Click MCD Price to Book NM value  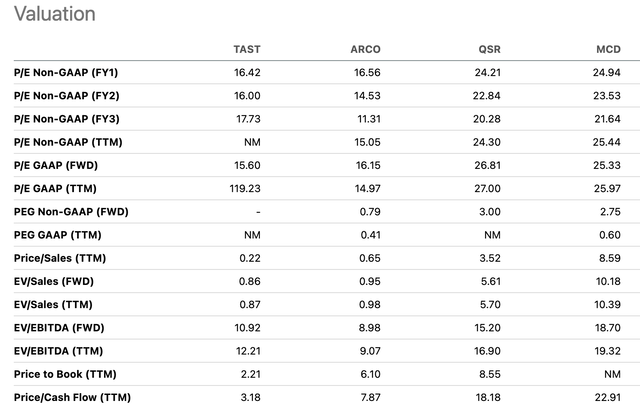click(612, 374)
